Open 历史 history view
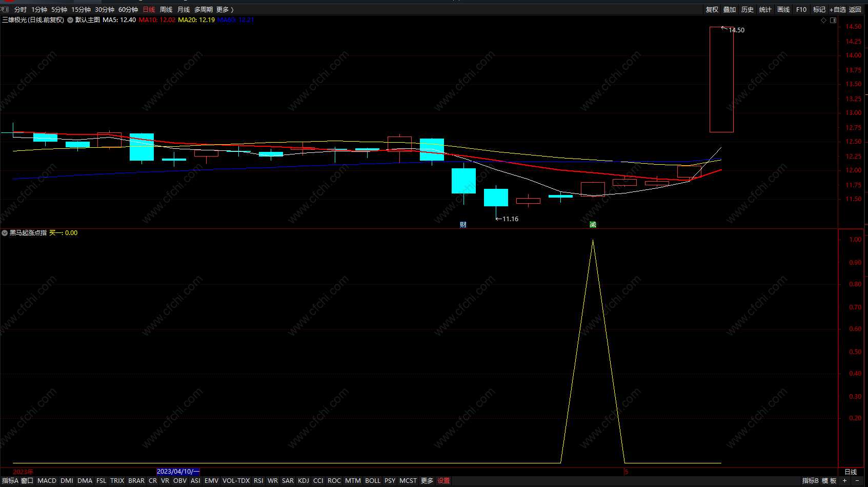This screenshot has width=868, height=487. coord(748,10)
